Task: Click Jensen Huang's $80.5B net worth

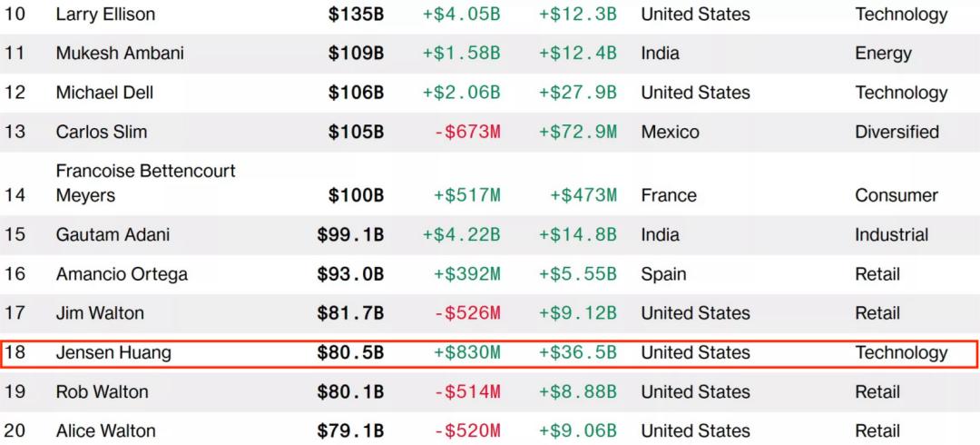Action: [350, 352]
